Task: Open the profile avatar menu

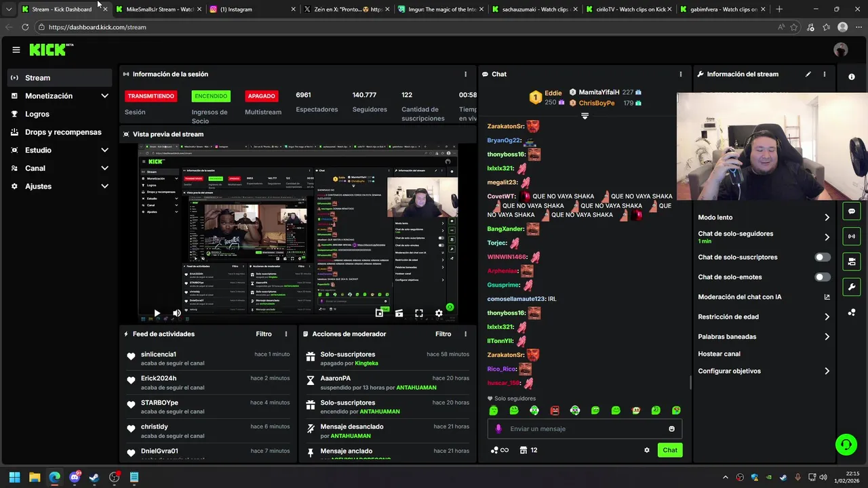Action: coord(841,49)
